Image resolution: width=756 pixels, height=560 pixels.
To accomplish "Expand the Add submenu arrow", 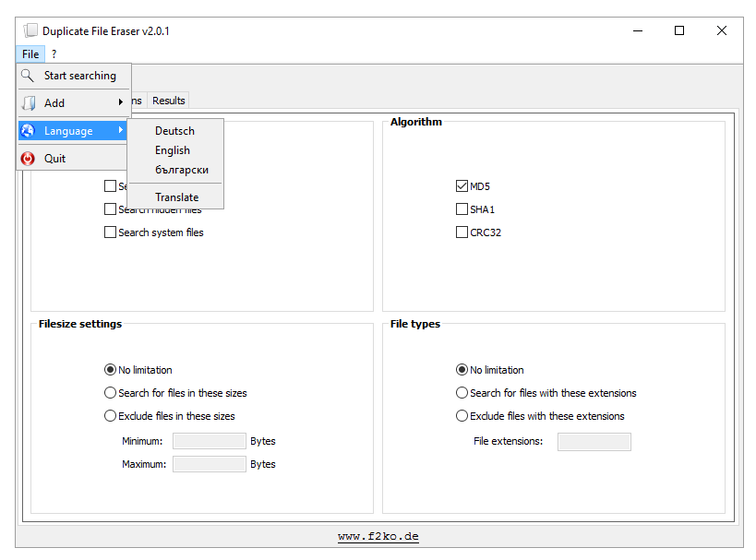I will [x=121, y=102].
